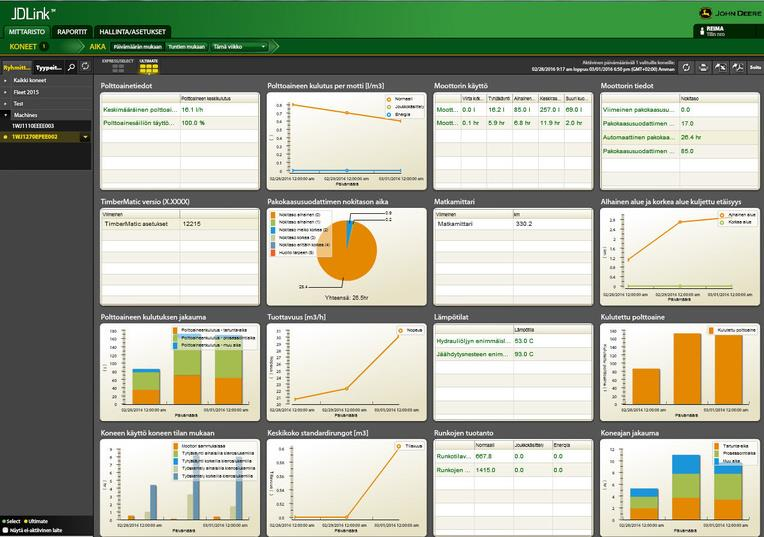
Task: Switch to the Ryhmitt... sidebar tab
Action: coord(17,67)
